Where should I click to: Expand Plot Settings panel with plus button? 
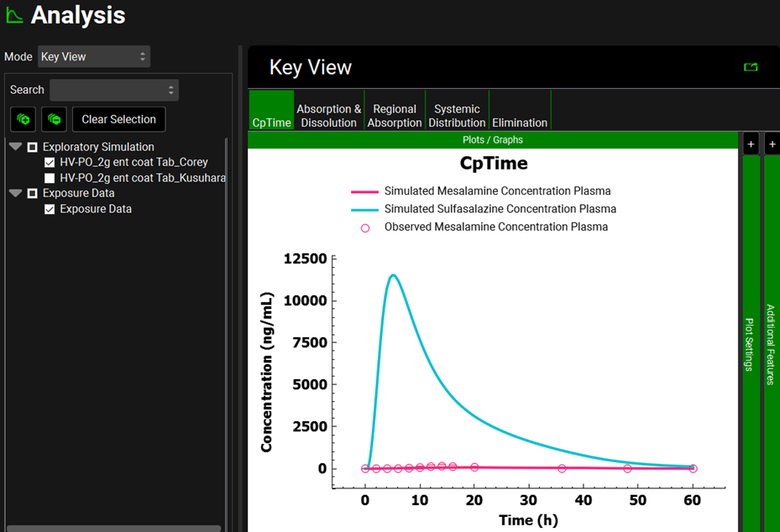point(751,143)
